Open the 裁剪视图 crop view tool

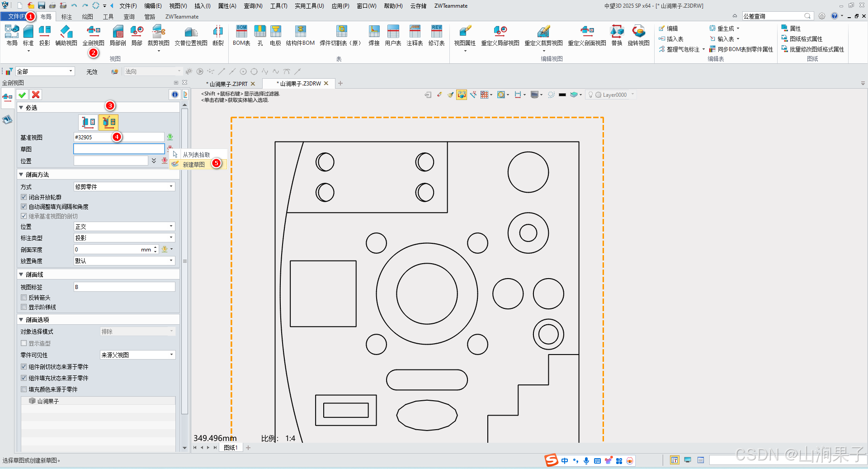[158, 35]
